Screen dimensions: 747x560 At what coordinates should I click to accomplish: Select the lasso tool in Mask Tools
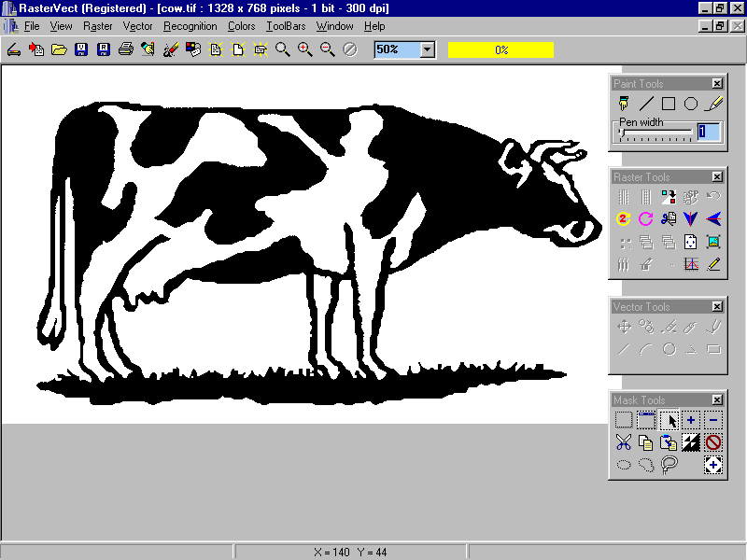[669, 464]
